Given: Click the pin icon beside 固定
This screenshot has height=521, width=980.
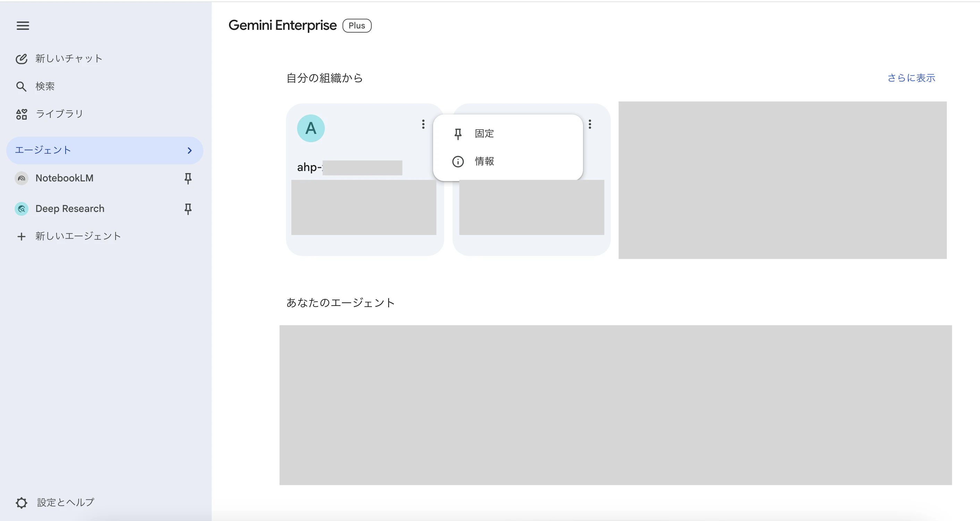Looking at the screenshot, I should click(x=458, y=134).
